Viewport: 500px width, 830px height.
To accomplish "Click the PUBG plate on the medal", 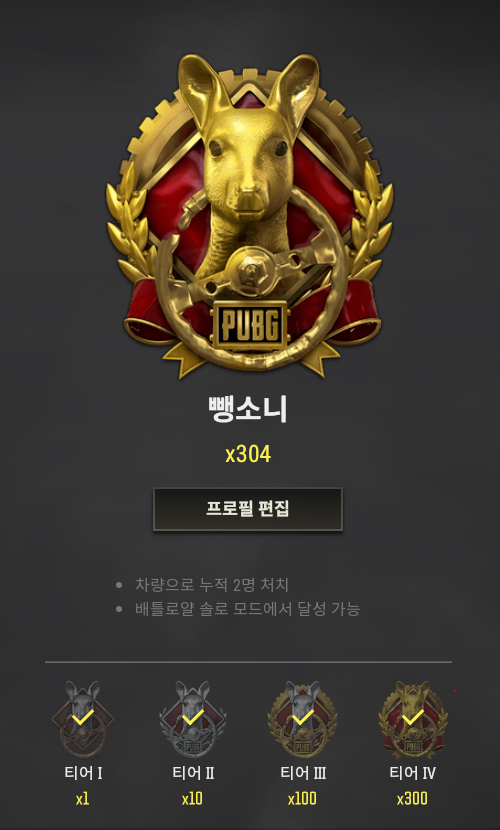I will click(x=250, y=325).
